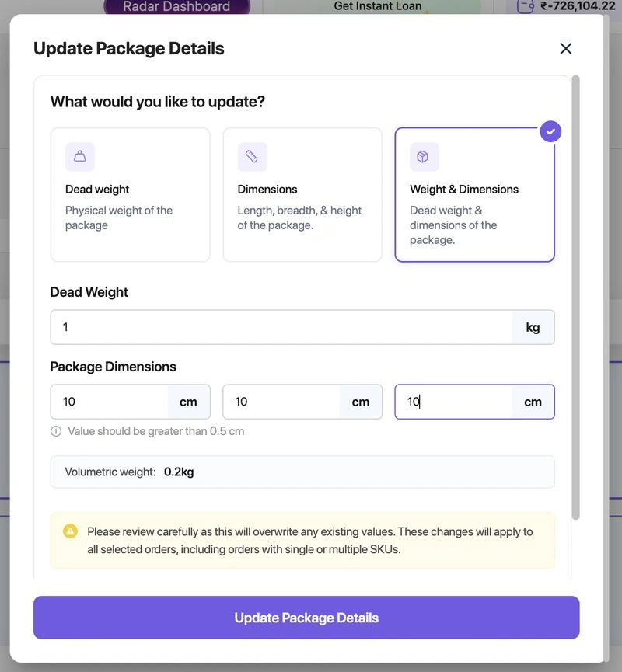Select the Weight & Dimensions option card
622x672 pixels.
[475, 194]
